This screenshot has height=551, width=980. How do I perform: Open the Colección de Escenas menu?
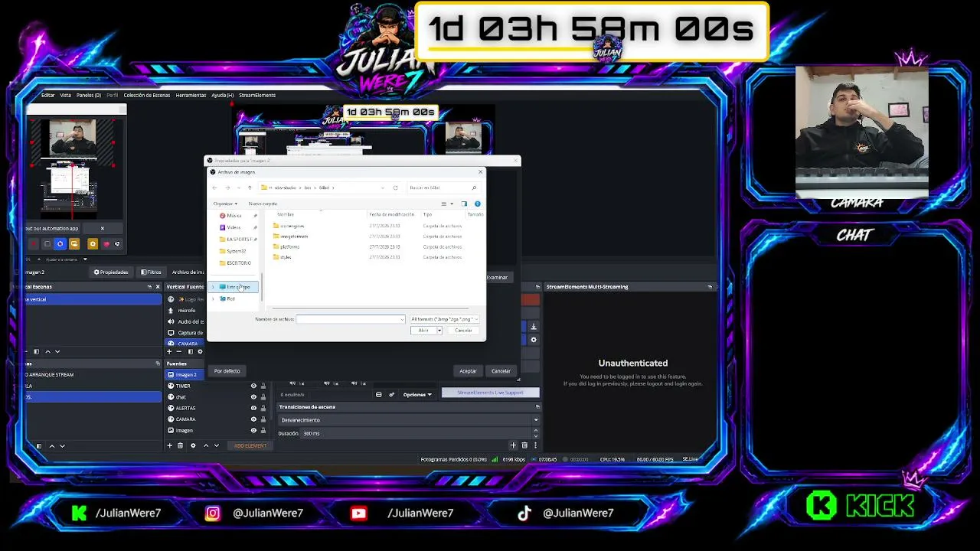(x=147, y=95)
